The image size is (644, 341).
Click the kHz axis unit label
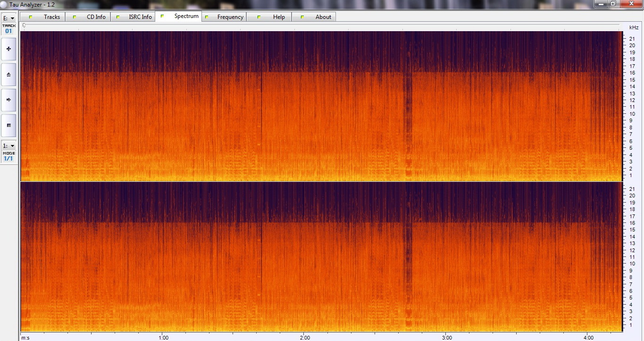634,27
